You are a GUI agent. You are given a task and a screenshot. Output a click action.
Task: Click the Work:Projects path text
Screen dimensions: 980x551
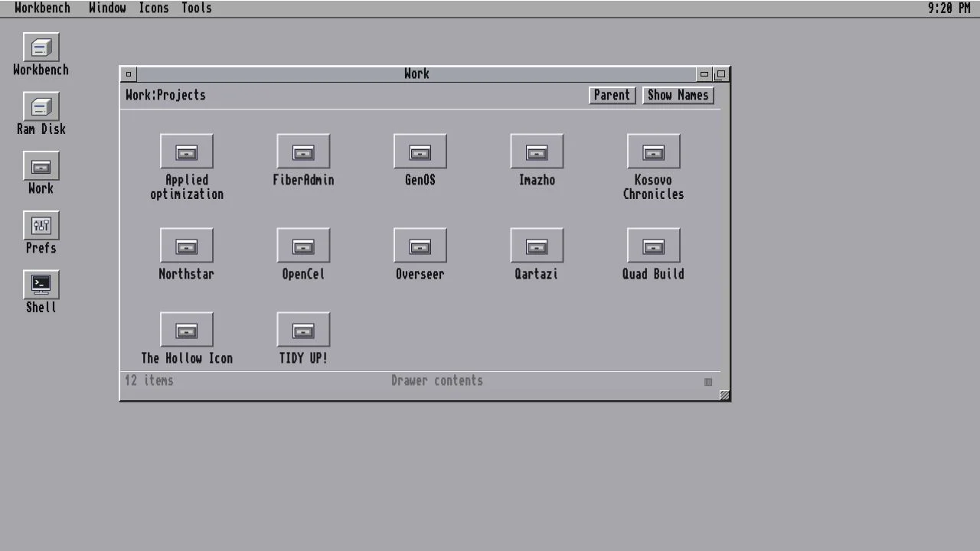pyautogui.click(x=165, y=95)
